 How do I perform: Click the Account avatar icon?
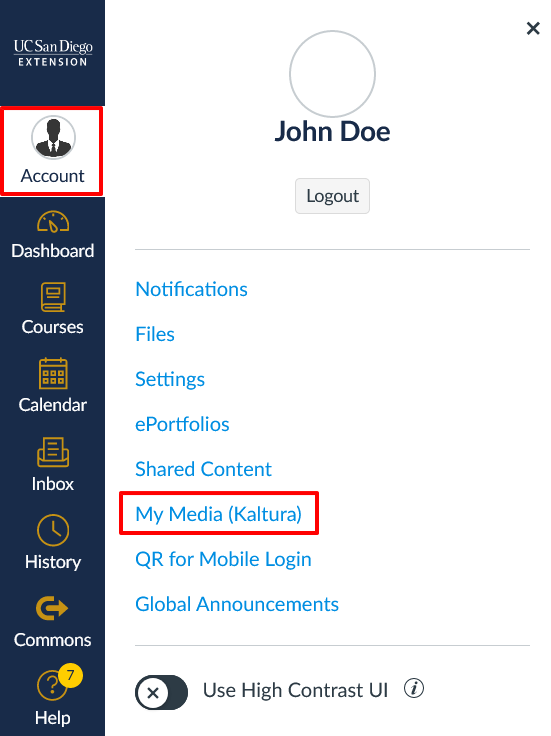point(54,138)
